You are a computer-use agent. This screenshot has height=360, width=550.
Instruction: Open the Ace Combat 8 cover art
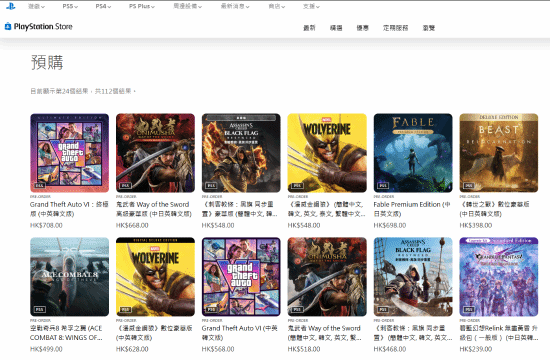coord(69,277)
